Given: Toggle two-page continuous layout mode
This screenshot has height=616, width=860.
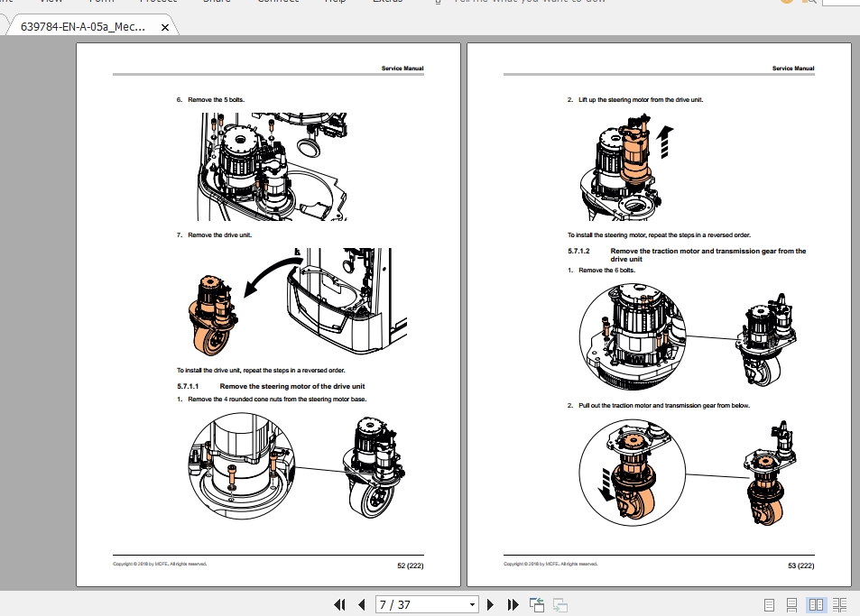Looking at the screenshot, I should 840,604.
